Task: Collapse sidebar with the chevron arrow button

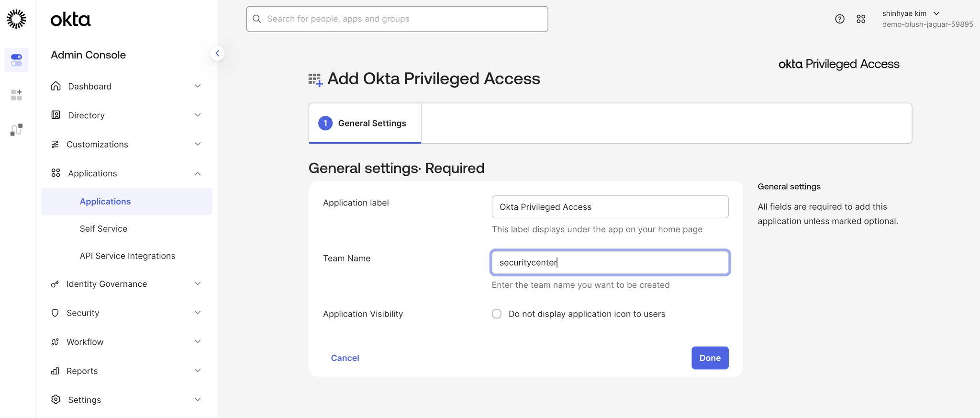Action: pos(217,53)
